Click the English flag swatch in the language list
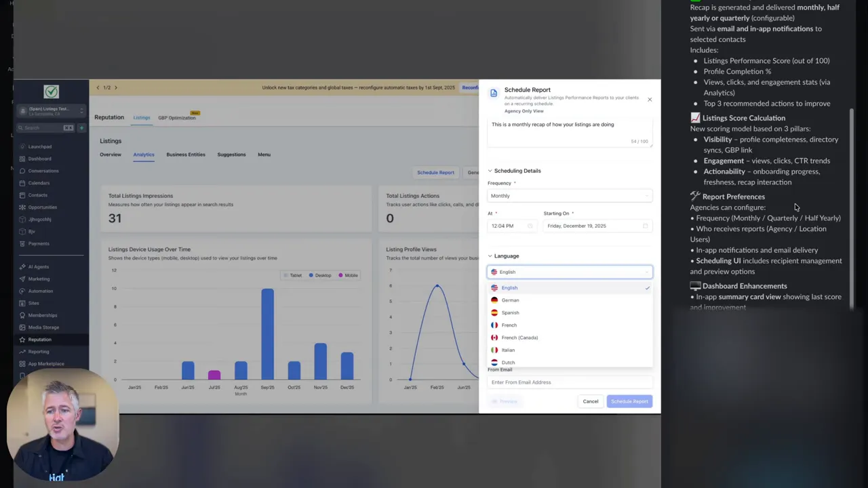The width and height of the screenshot is (868, 488). [494, 287]
